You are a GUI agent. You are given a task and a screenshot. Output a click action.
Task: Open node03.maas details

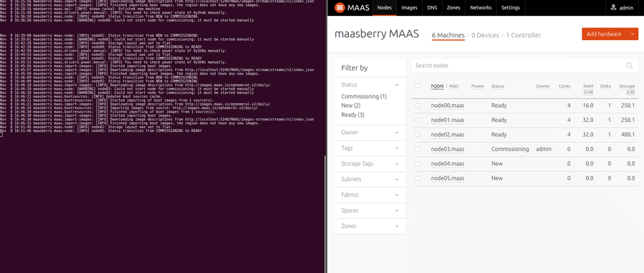pos(447,149)
